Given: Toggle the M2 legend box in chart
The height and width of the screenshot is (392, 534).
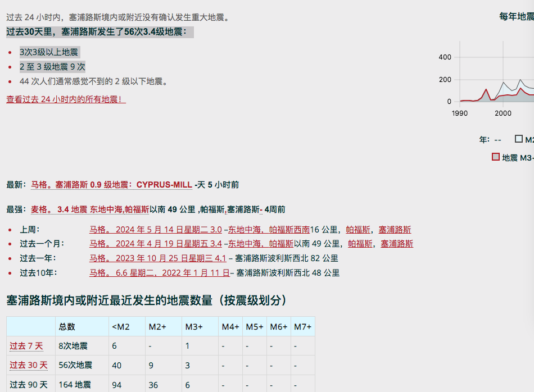Looking at the screenshot, I should pos(518,139).
